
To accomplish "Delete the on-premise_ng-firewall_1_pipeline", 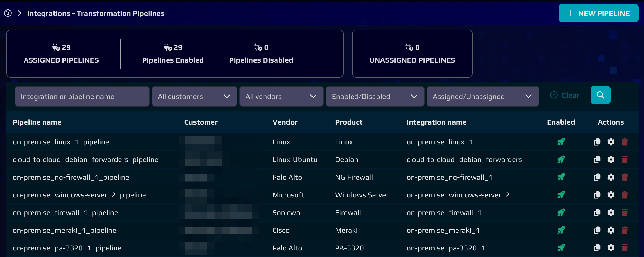I will 625,177.
